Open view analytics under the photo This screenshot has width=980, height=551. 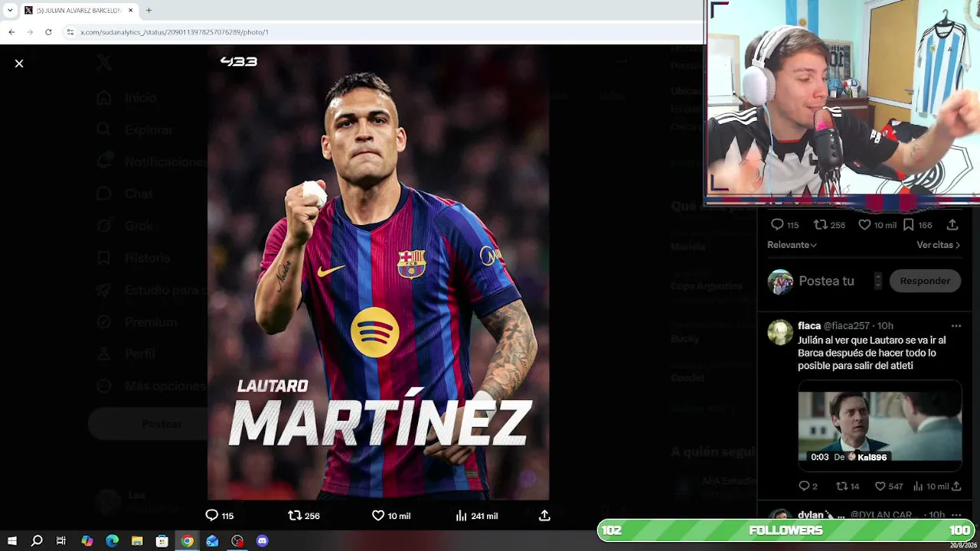click(461, 516)
